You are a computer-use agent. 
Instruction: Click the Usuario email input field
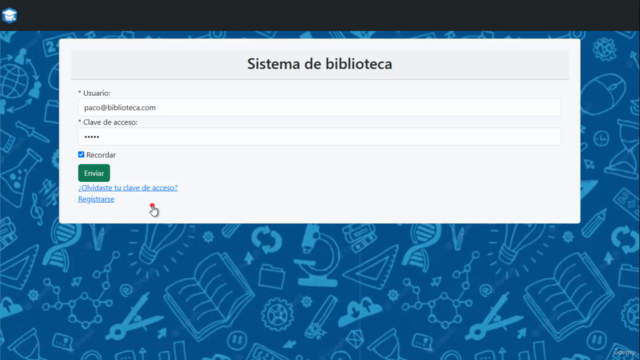pos(320,107)
